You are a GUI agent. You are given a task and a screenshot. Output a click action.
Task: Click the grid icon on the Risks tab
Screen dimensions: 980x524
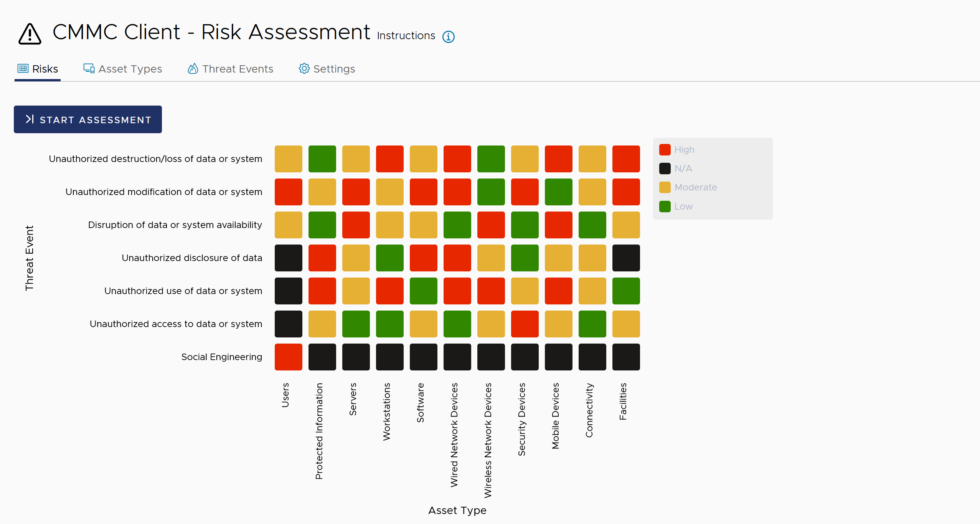pos(22,68)
